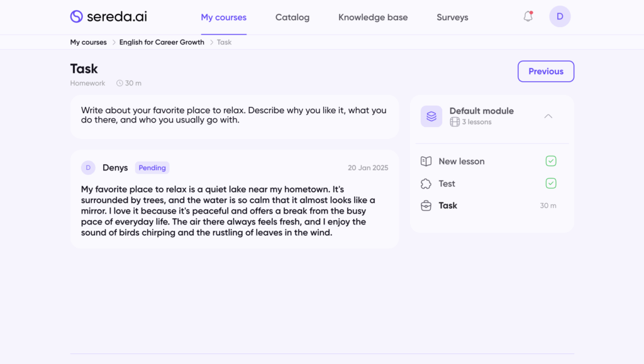Open the Surveys tab
The width and height of the screenshot is (644, 364).
pos(452,18)
